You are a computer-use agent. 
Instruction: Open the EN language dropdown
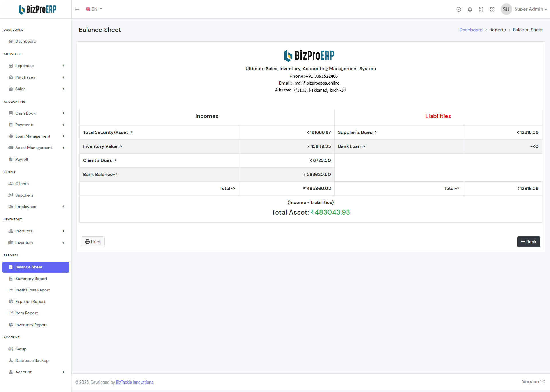[x=94, y=9]
